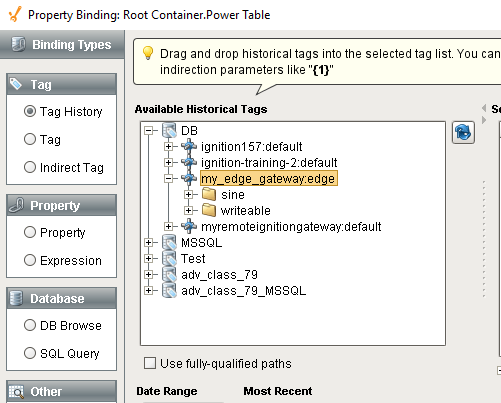Click the DB history provider icon
The width and height of the screenshot is (501, 403).
(x=169, y=130)
